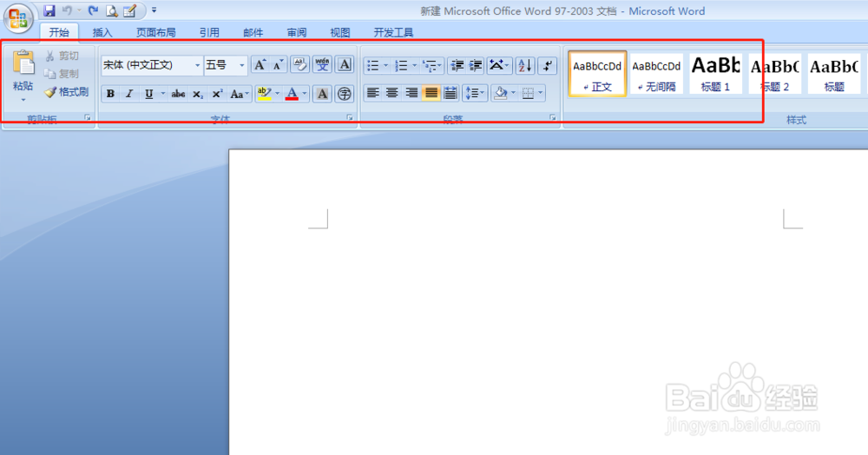
Task: Open the 邮件 tab
Action: pos(253,33)
